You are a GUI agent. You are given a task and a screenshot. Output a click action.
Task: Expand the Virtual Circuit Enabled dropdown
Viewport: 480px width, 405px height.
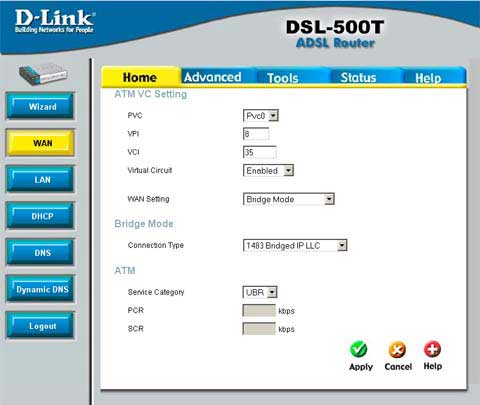click(268, 170)
